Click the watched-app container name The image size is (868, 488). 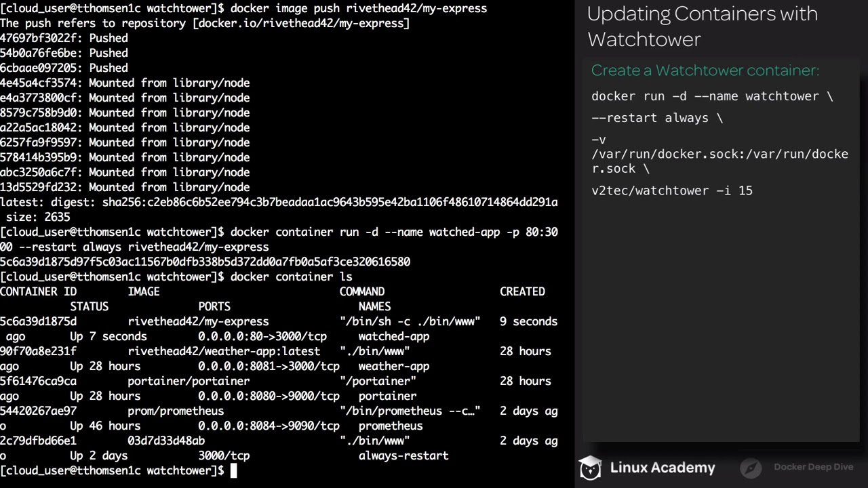coord(394,336)
